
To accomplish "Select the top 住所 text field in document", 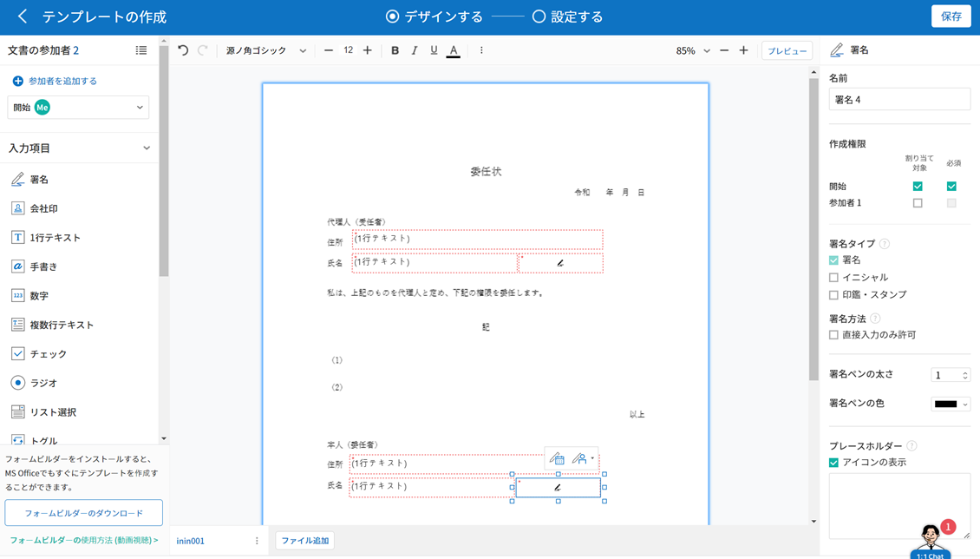I will [478, 240].
